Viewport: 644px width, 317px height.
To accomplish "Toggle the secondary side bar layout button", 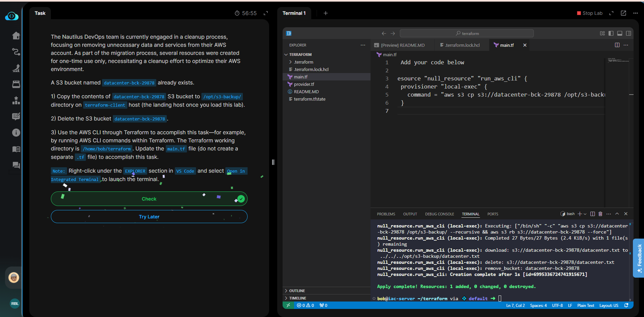I will pyautogui.click(x=629, y=33).
